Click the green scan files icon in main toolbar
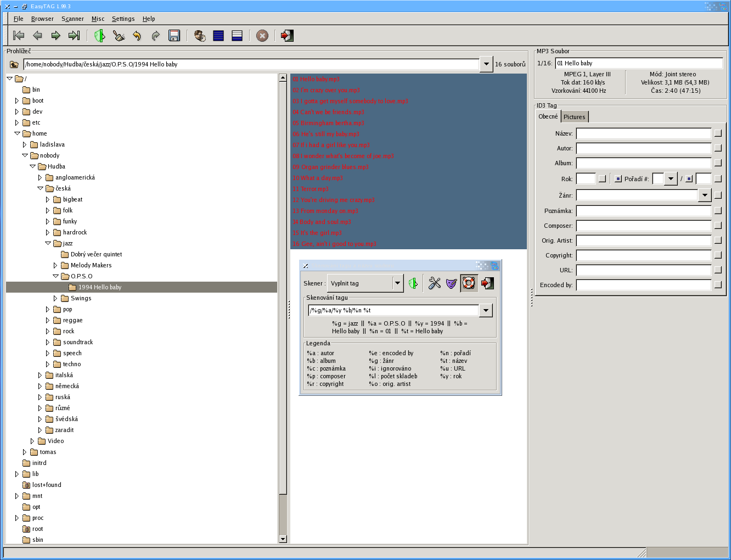731x560 pixels. pos(99,36)
